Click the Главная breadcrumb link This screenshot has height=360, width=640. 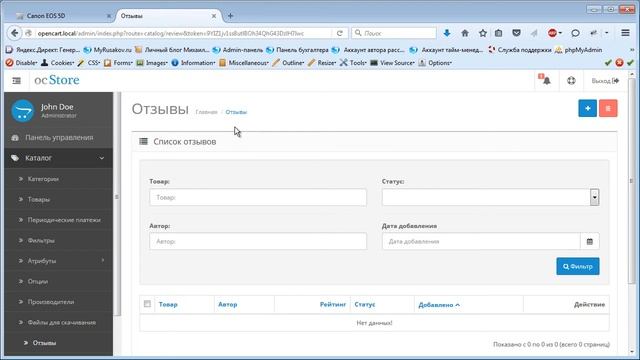click(207, 112)
